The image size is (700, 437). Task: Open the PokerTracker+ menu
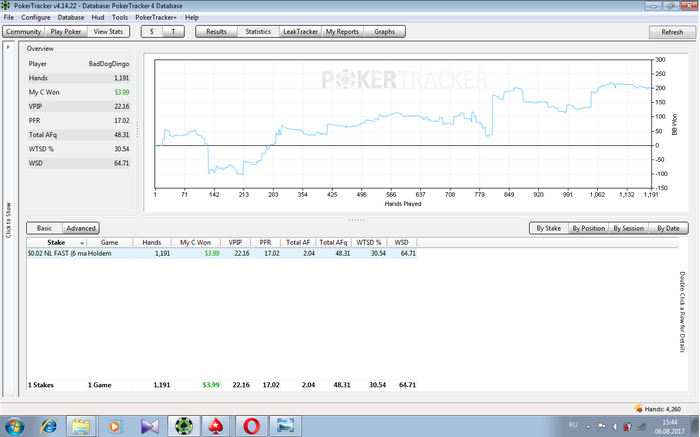point(156,17)
